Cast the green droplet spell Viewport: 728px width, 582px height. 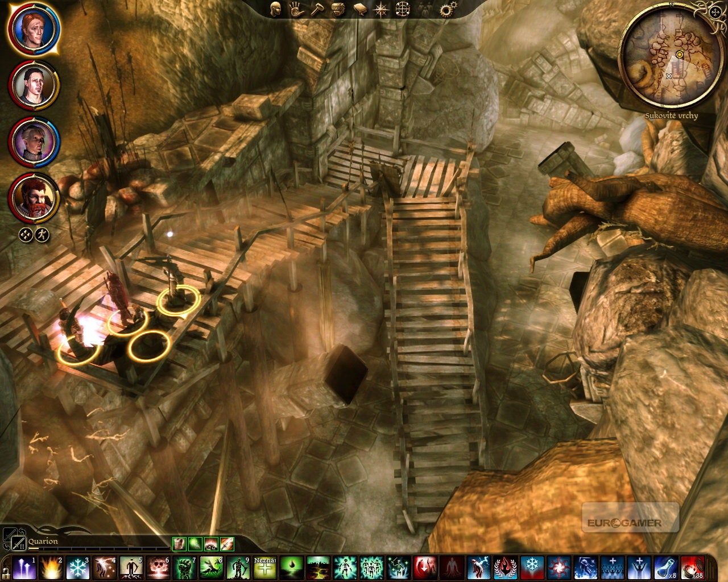pos(292,568)
